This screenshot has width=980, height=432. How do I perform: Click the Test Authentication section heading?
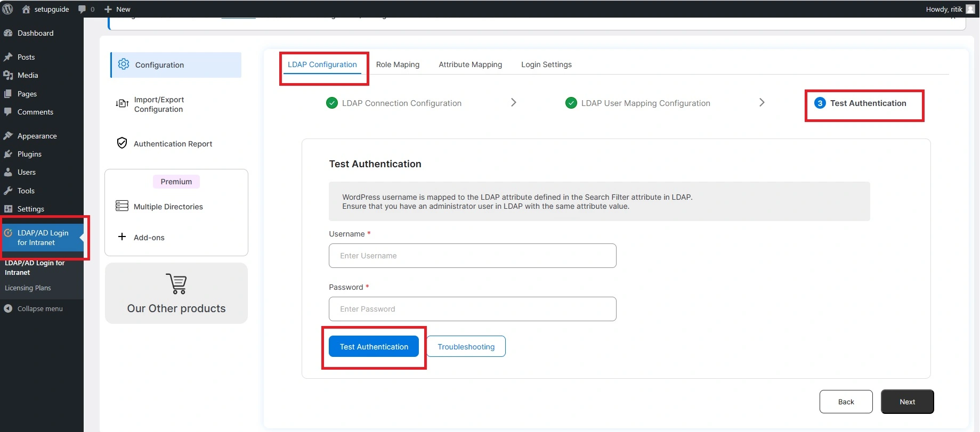click(375, 164)
